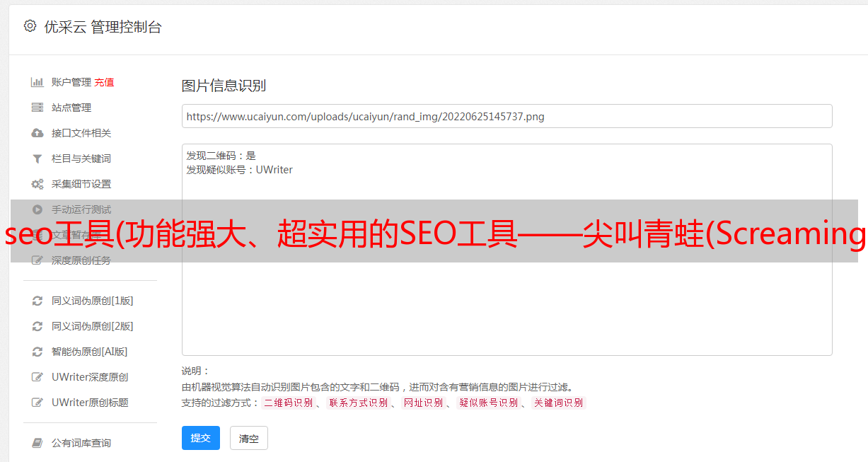Click the gears icon for 采集细节设置
This screenshot has height=462, width=868.
pyautogui.click(x=37, y=184)
